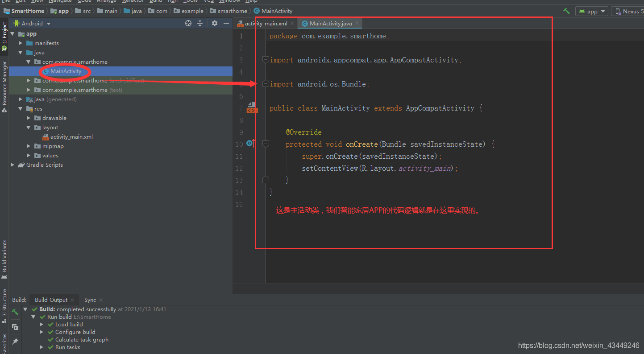The height and width of the screenshot is (354, 644).
Task: Collapse the res folder arrow
Action: coord(21,109)
